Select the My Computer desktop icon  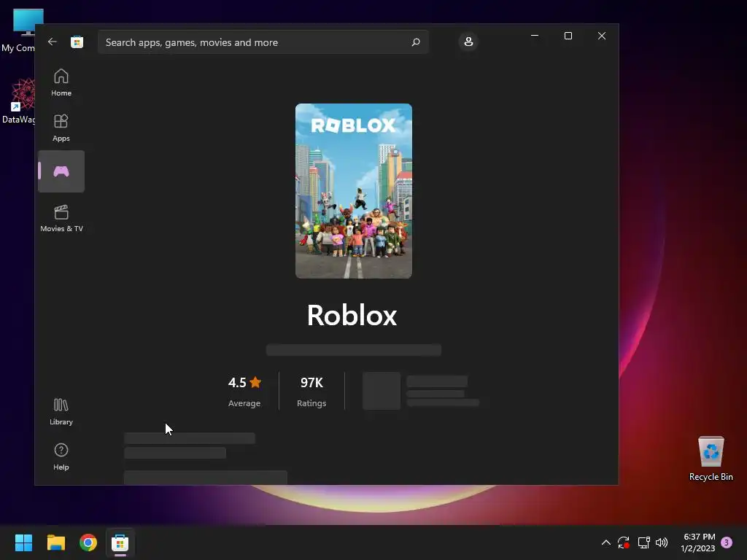coord(19,31)
